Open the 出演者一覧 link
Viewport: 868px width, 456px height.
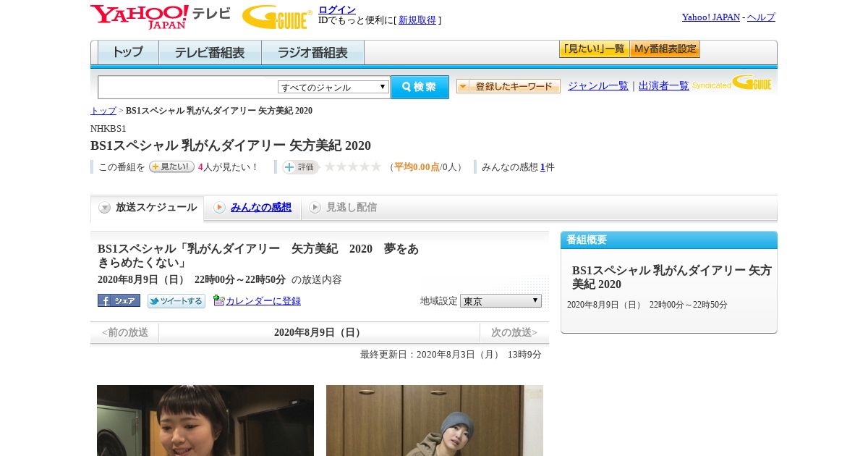tap(664, 86)
